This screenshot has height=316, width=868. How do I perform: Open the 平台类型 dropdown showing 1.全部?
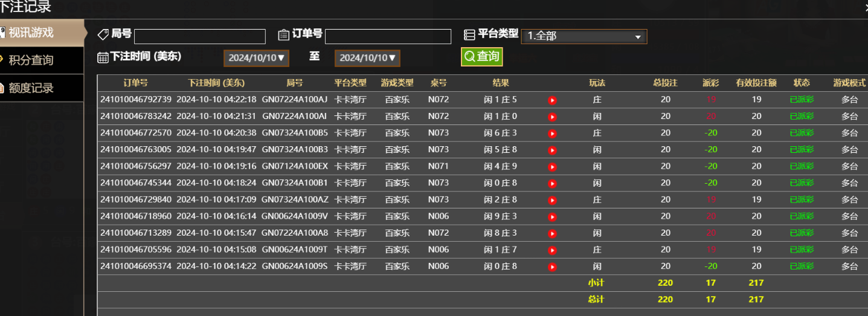click(583, 36)
